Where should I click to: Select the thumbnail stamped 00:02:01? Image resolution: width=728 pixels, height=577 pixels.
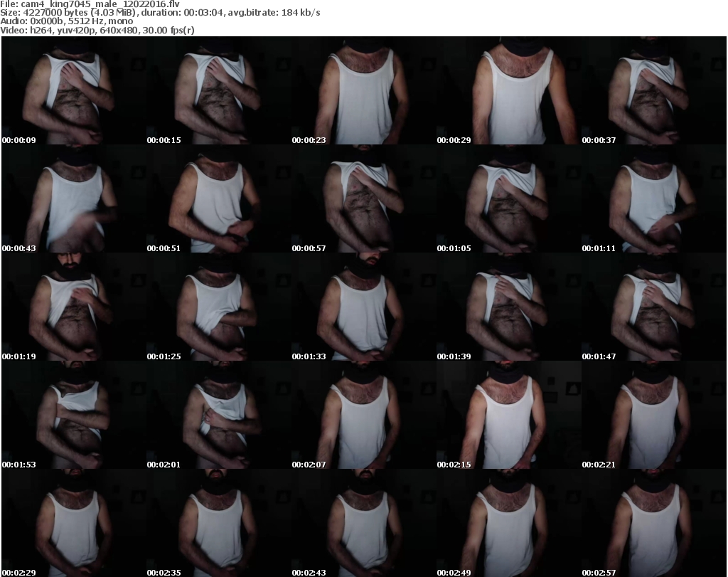(219, 415)
